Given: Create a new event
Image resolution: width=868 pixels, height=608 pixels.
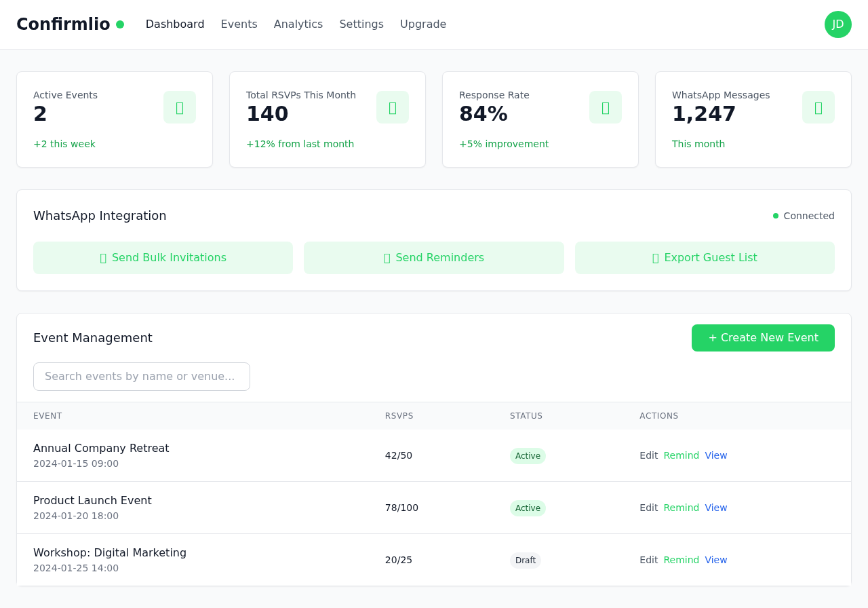Looking at the screenshot, I should point(763,338).
